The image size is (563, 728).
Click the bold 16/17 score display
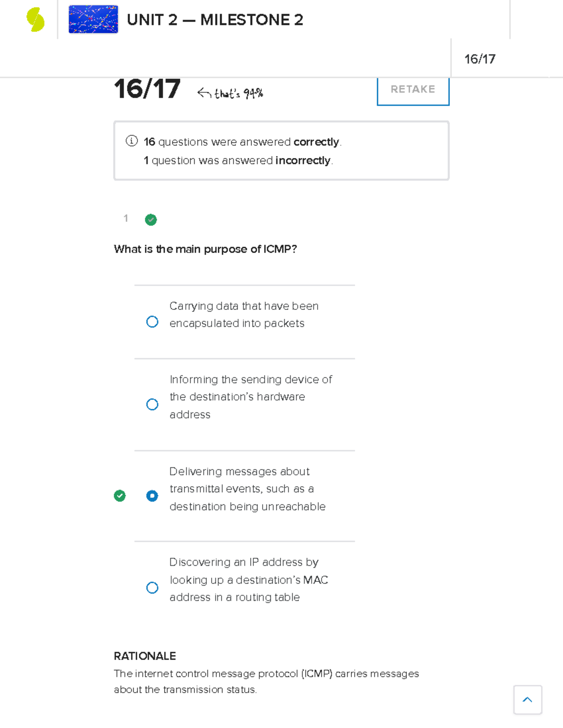pos(147,90)
